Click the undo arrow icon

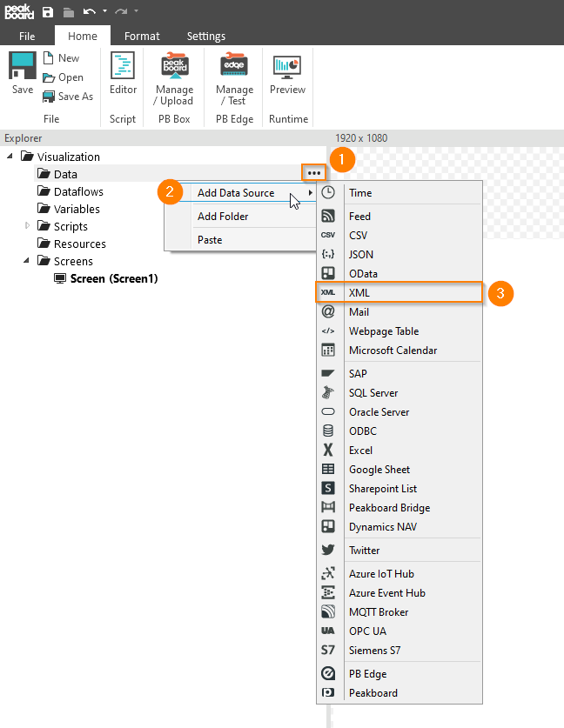[89, 11]
